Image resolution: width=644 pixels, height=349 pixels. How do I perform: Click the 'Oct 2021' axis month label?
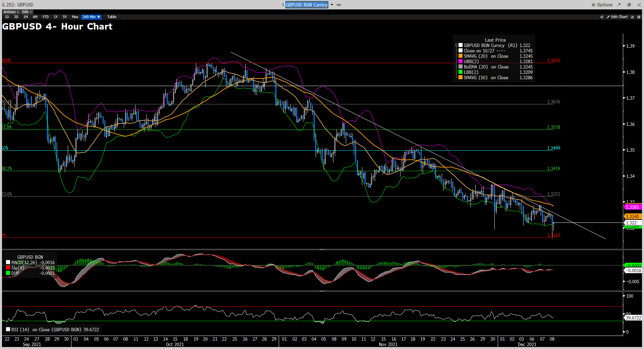click(175, 344)
